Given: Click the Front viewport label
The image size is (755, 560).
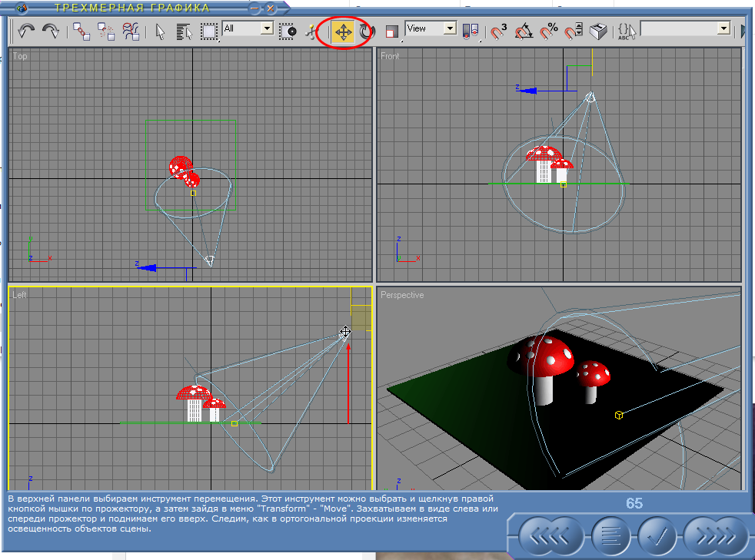Looking at the screenshot, I should click(390, 56).
